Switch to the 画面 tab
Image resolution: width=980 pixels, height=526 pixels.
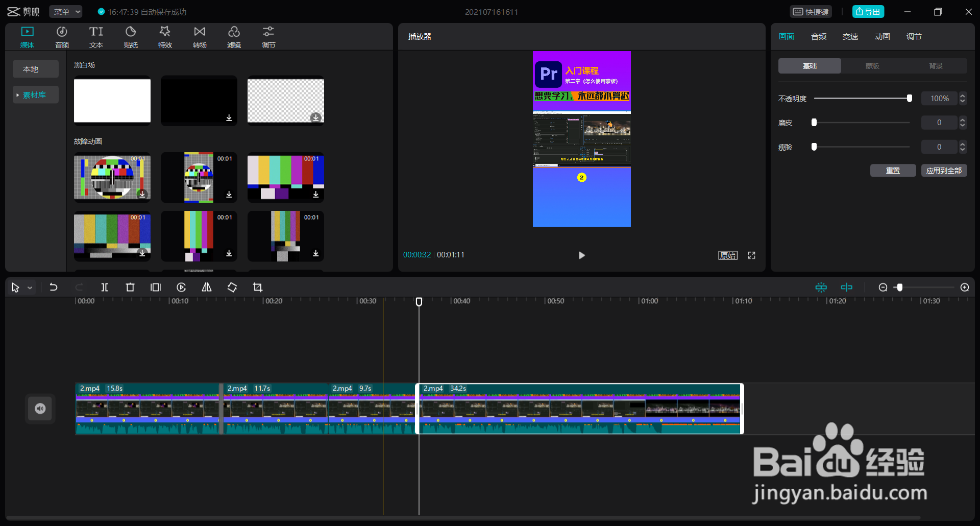pos(787,37)
